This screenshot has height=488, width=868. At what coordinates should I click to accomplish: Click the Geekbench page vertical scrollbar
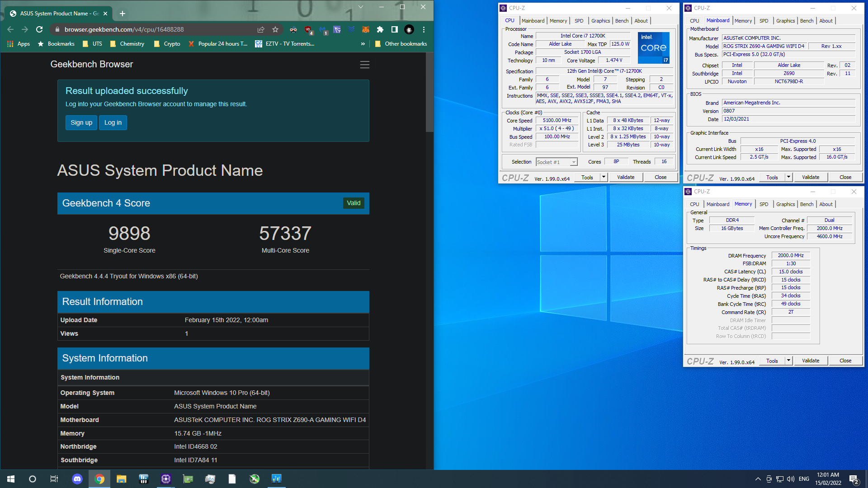429,93
